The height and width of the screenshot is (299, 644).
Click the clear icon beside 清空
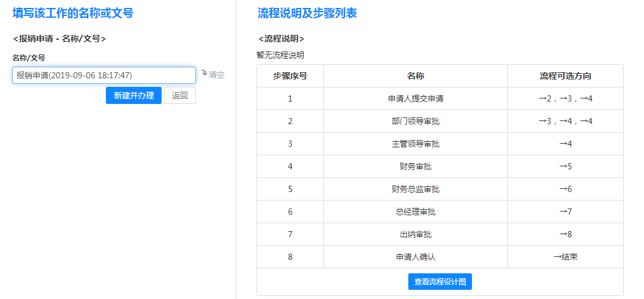coord(204,73)
